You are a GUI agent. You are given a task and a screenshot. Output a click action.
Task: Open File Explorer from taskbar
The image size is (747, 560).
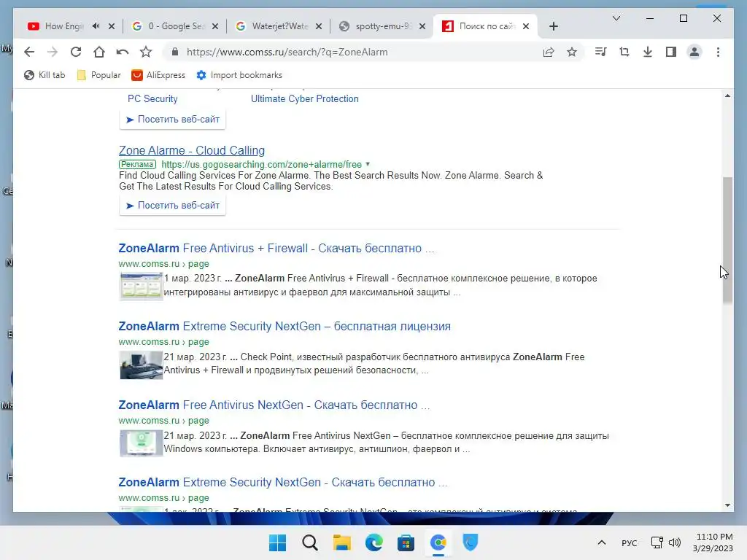(341, 542)
